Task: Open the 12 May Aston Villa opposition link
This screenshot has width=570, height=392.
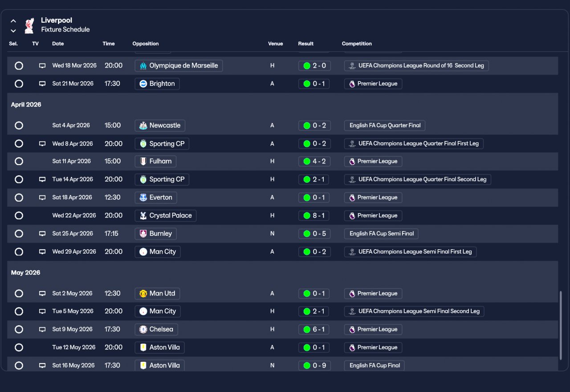Action: click(x=159, y=348)
